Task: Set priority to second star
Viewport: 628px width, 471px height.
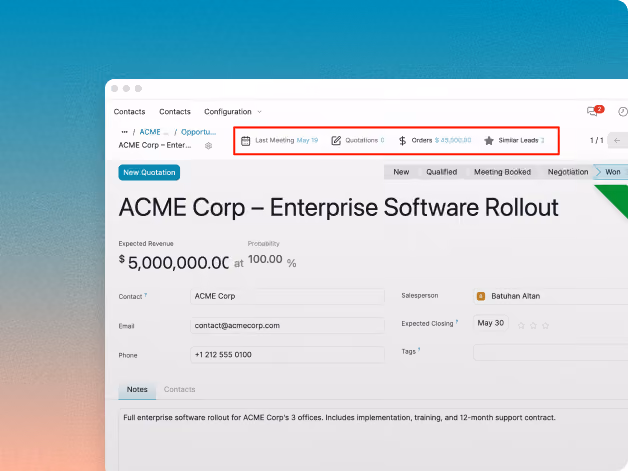Action: [x=533, y=325]
